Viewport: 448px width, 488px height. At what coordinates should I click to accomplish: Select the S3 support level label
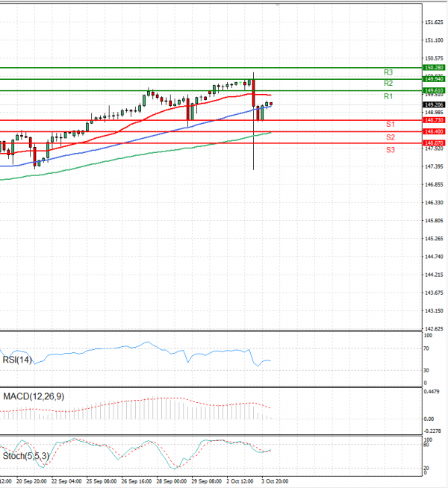(x=391, y=150)
